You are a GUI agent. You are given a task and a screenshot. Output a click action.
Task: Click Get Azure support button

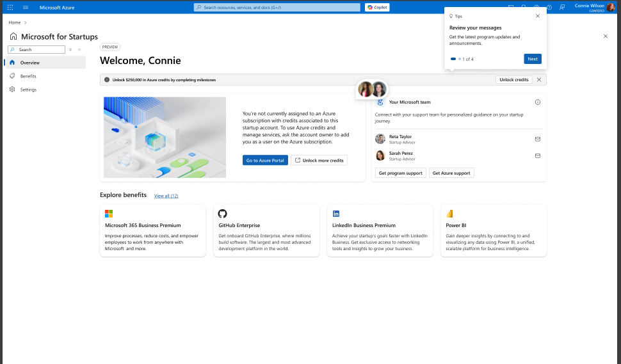(x=451, y=173)
